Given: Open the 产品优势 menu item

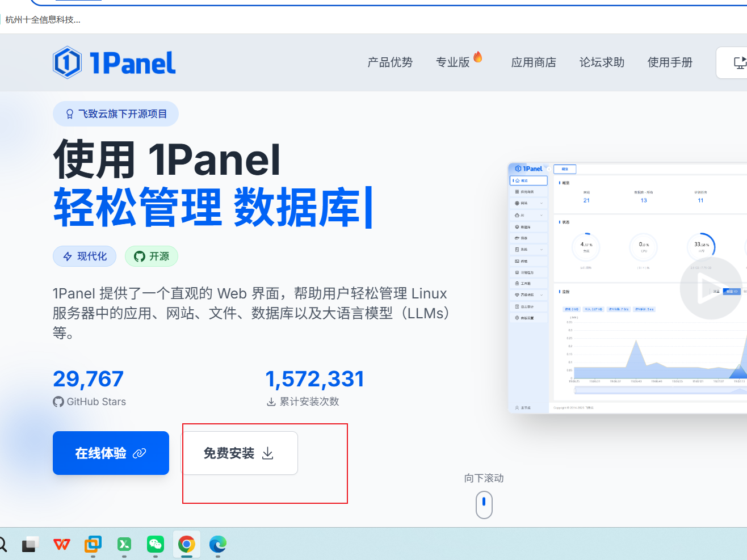Looking at the screenshot, I should click(390, 62).
